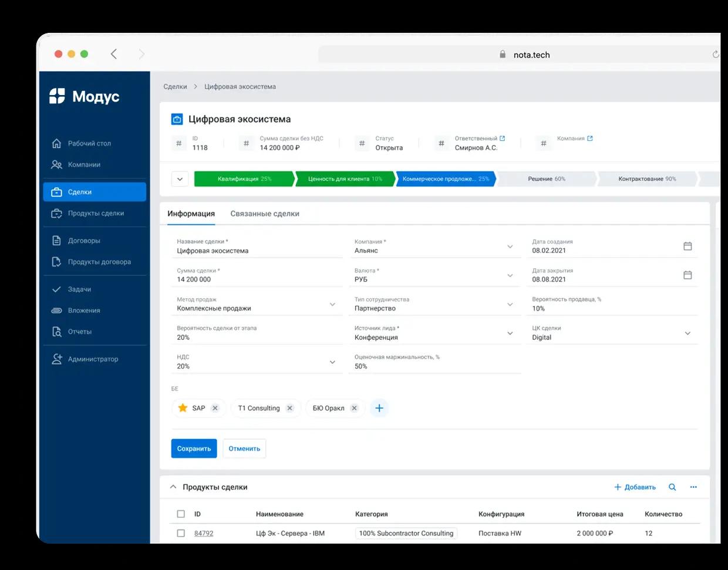Click the Сохранить button

pyautogui.click(x=194, y=448)
